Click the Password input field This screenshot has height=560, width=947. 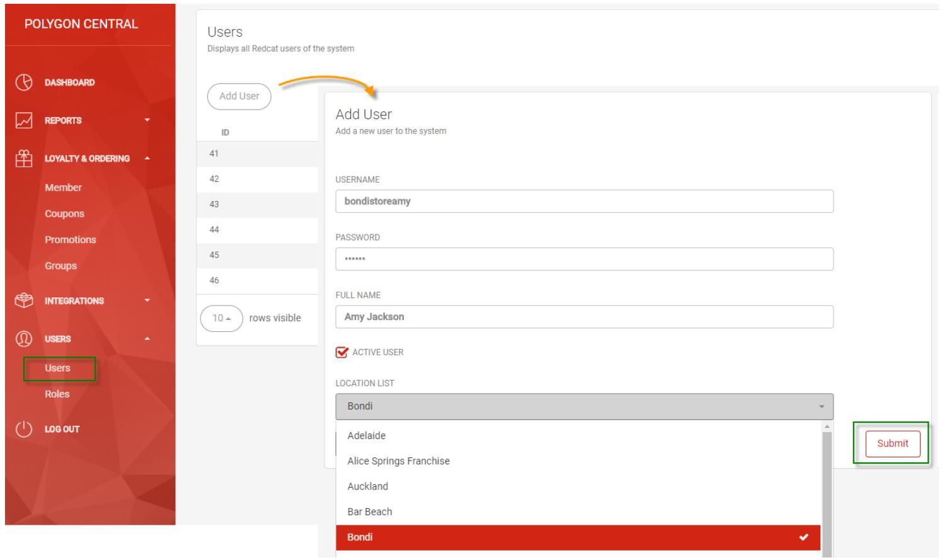[584, 259]
